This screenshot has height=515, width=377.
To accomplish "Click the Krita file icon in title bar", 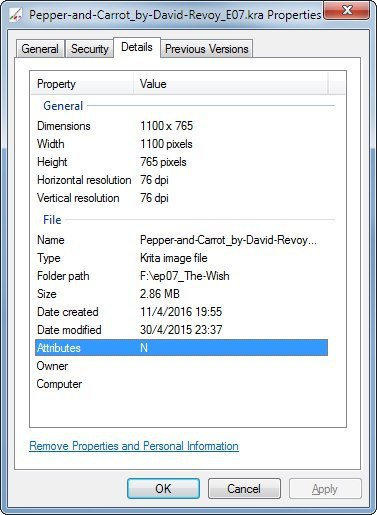I will click(15, 14).
